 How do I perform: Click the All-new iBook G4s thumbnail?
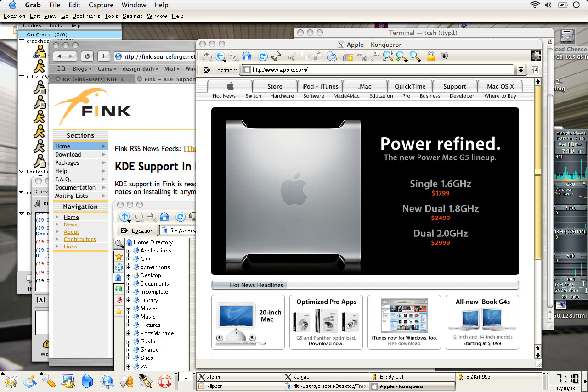tap(483, 322)
